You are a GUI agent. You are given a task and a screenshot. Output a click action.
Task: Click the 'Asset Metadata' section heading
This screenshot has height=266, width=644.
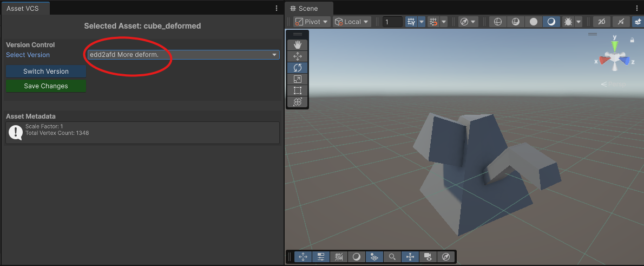(31, 116)
